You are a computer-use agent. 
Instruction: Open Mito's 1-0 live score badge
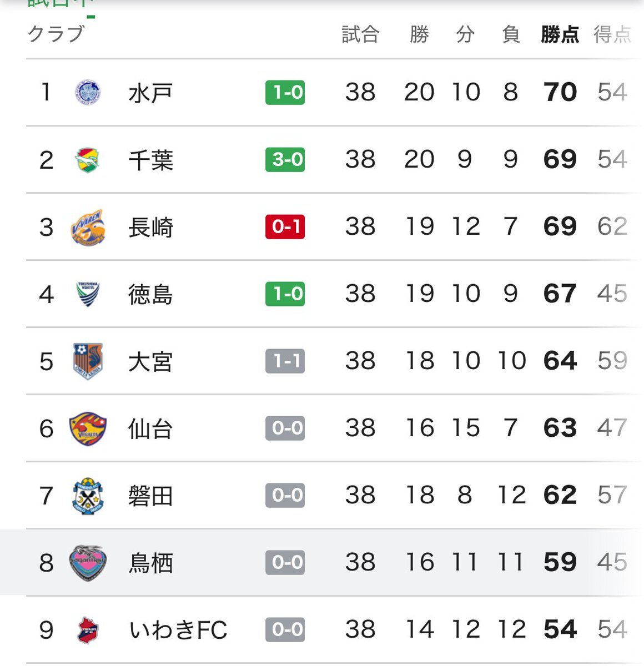tap(285, 92)
